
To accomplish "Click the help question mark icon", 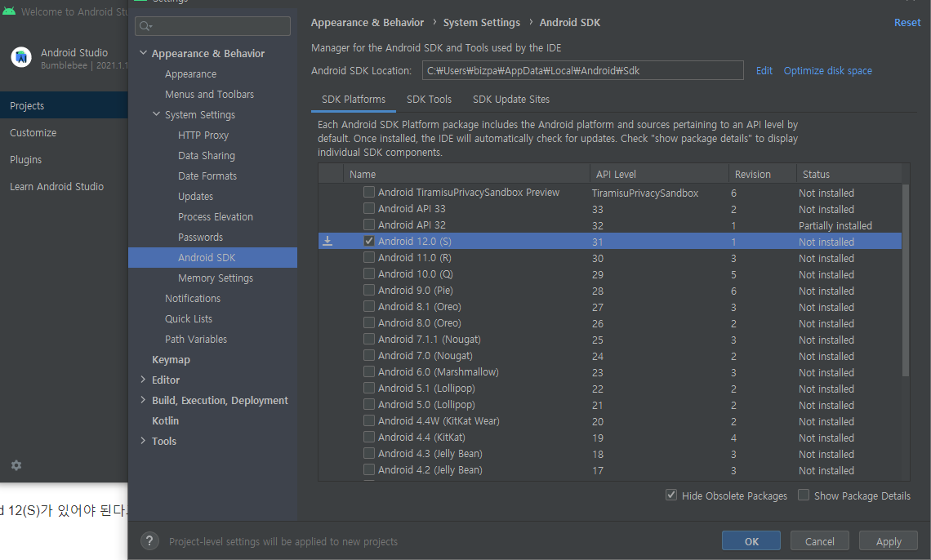I will pyautogui.click(x=149, y=541).
